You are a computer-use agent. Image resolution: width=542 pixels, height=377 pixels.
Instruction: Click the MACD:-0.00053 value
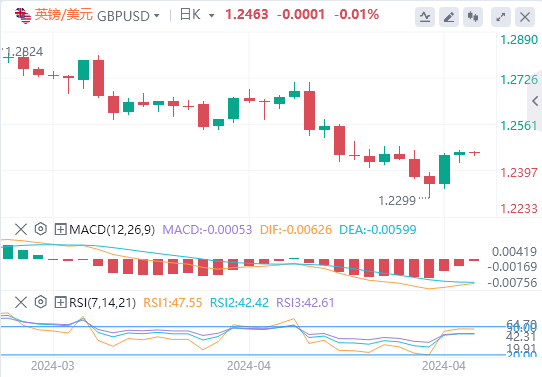click(x=207, y=230)
